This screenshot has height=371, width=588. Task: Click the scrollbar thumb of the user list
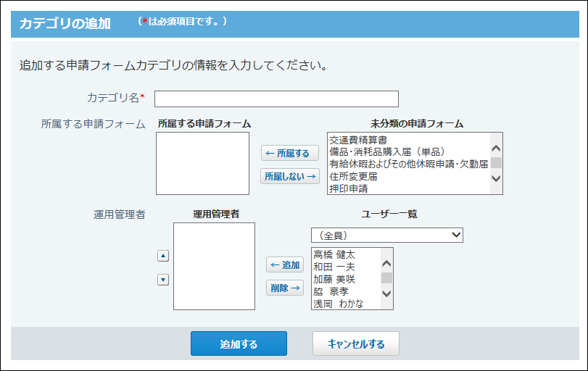coord(386,278)
